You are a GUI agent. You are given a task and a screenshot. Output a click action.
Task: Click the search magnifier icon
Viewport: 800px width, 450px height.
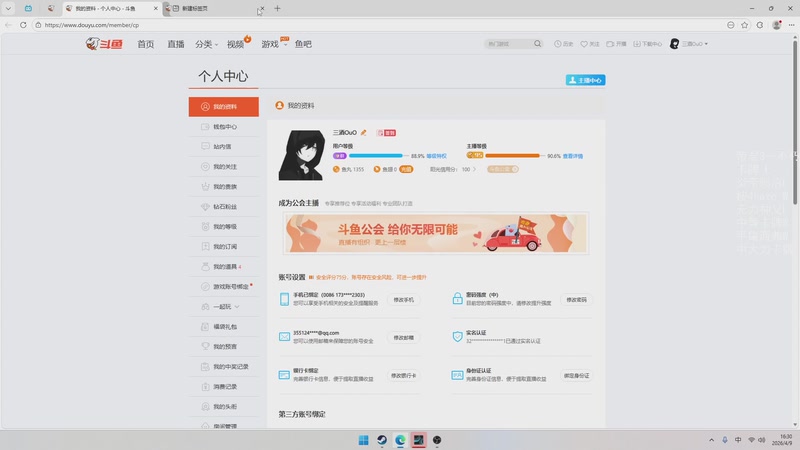point(537,44)
